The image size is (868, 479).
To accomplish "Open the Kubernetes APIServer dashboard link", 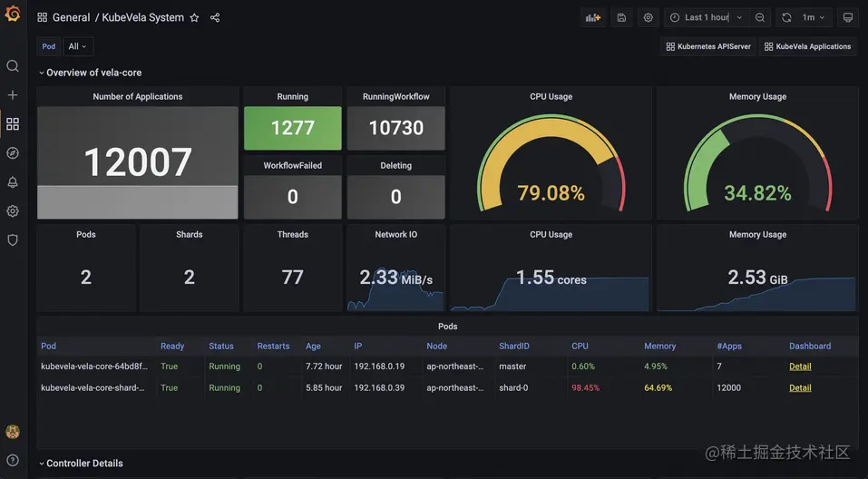I will click(x=708, y=46).
